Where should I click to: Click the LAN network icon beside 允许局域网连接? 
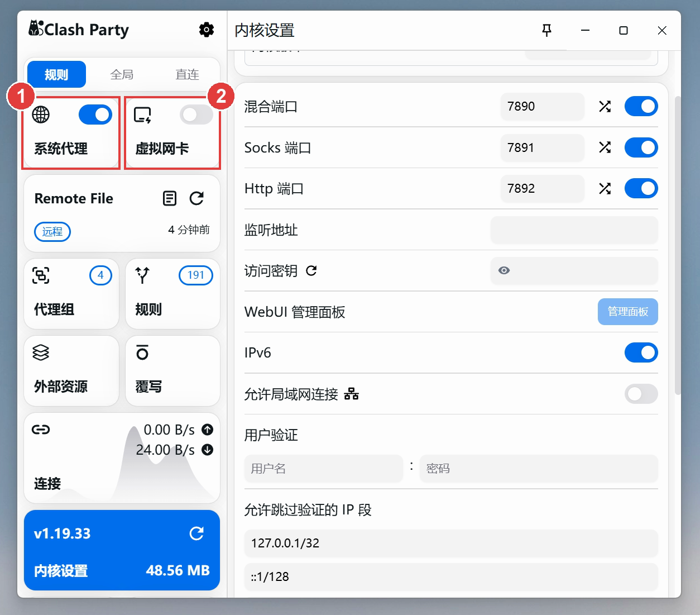pyautogui.click(x=352, y=394)
